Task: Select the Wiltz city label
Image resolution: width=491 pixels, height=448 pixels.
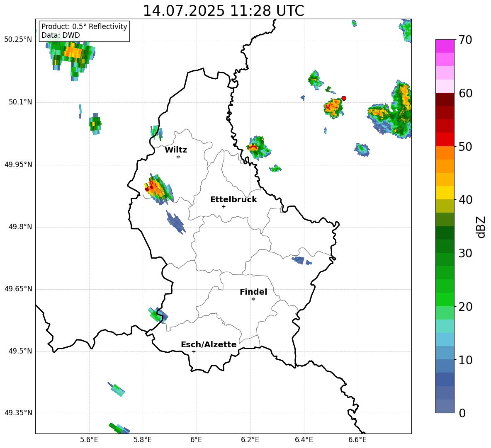Action: pyautogui.click(x=176, y=150)
